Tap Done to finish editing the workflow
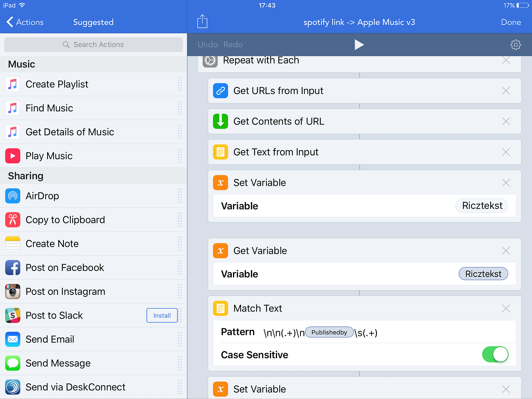Viewport: 532px width, 399px height. click(511, 22)
